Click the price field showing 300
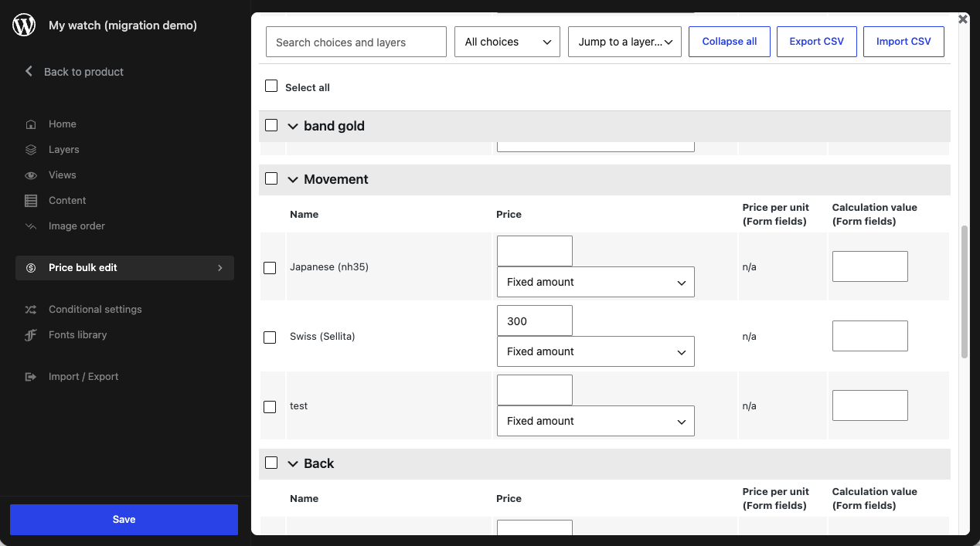The height and width of the screenshot is (546, 980). coord(535,320)
